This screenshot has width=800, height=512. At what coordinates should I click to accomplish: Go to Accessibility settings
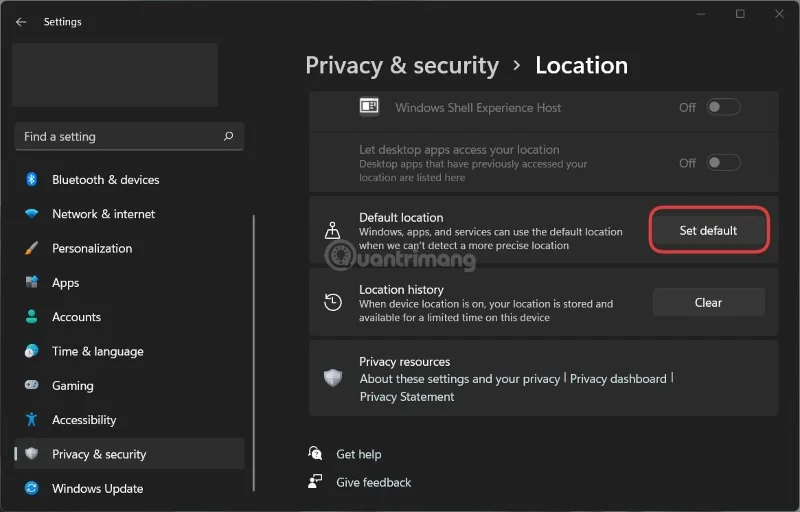pyautogui.click(x=129, y=420)
